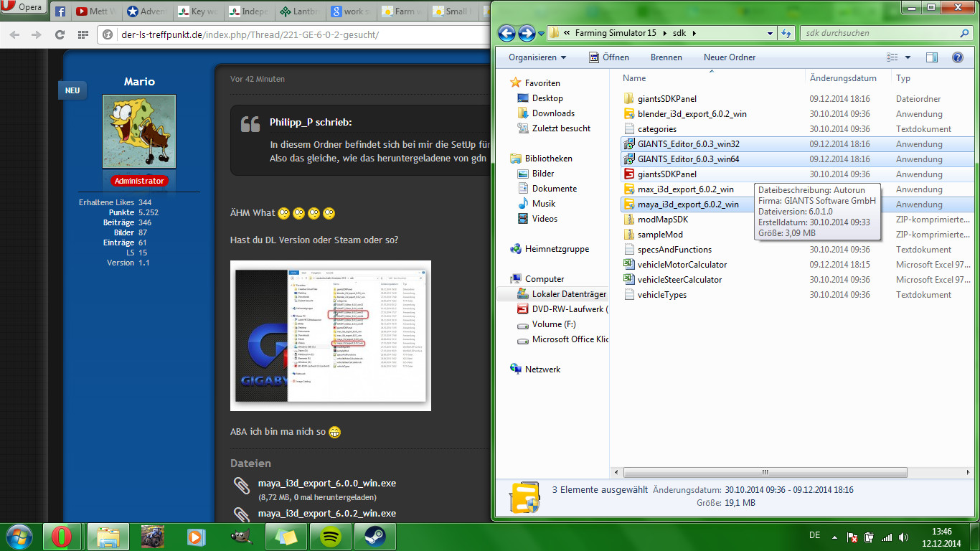Screen dimensions: 980x551
Task: Expand the breadcrumb arrow after Farming Simulator 15
Action: [666, 33]
